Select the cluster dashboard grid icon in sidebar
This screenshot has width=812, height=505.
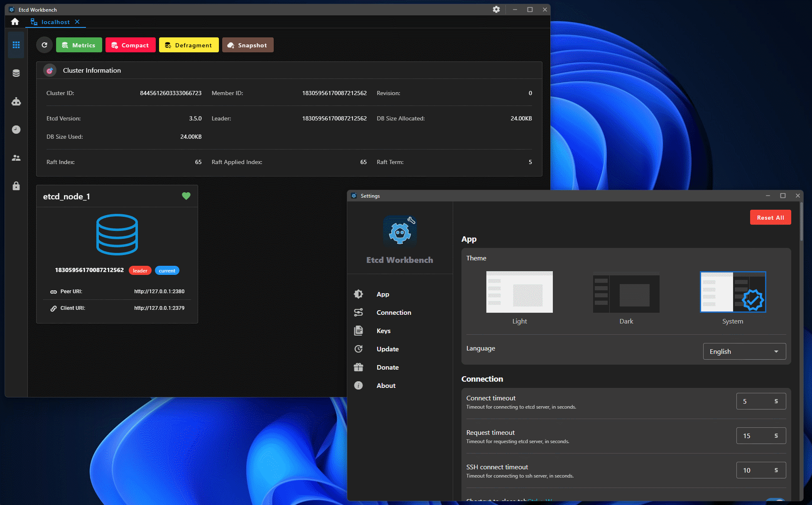(16, 45)
